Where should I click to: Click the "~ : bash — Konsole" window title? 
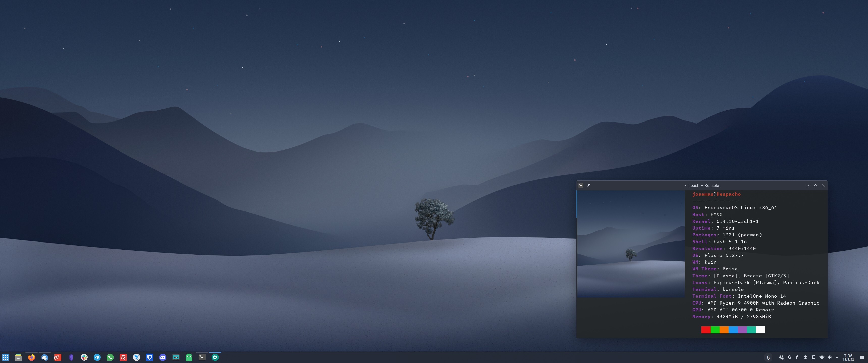[x=701, y=185]
